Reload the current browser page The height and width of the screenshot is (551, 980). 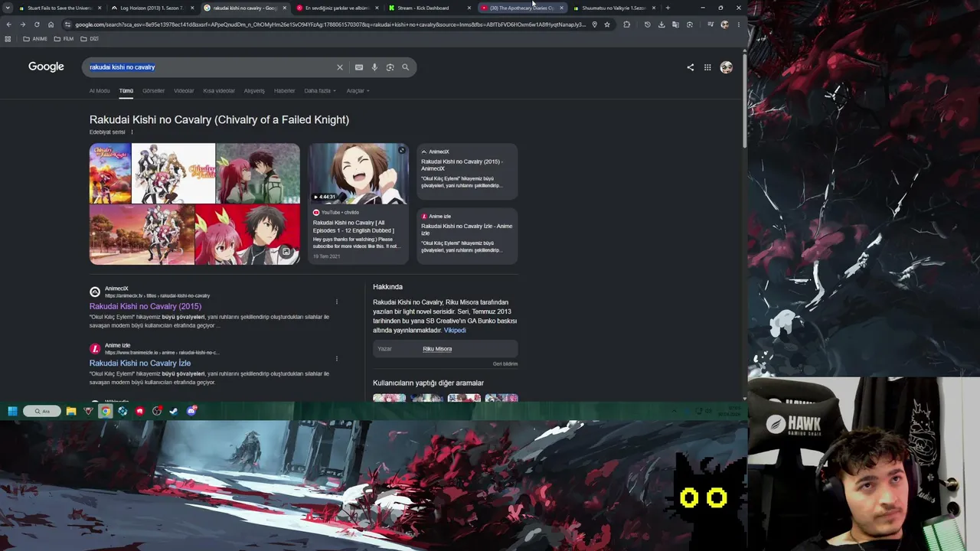pyautogui.click(x=37, y=24)
